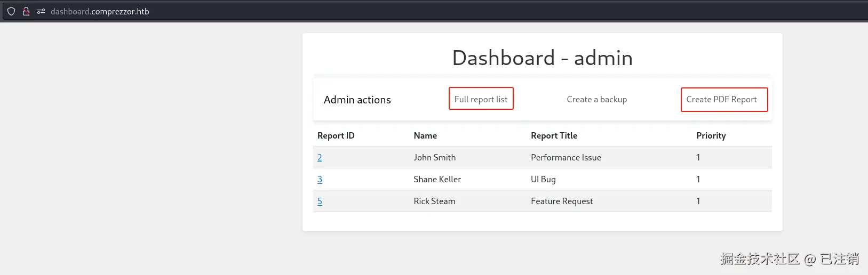
Task: Select the Shane Keller name cell
Action: (437, 179)
